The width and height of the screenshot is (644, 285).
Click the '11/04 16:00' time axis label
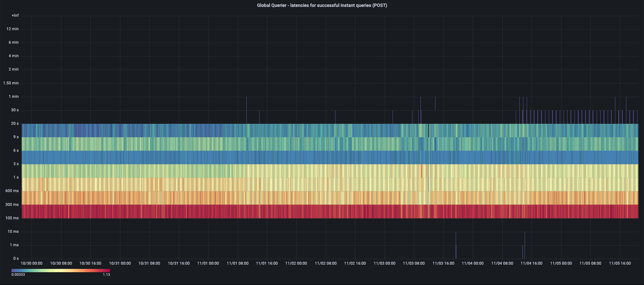click(x=532, y=263)
